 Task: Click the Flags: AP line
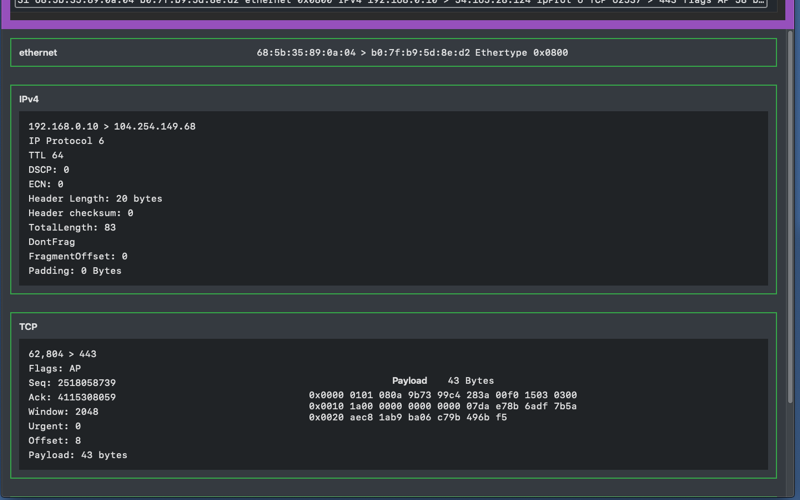55,368
